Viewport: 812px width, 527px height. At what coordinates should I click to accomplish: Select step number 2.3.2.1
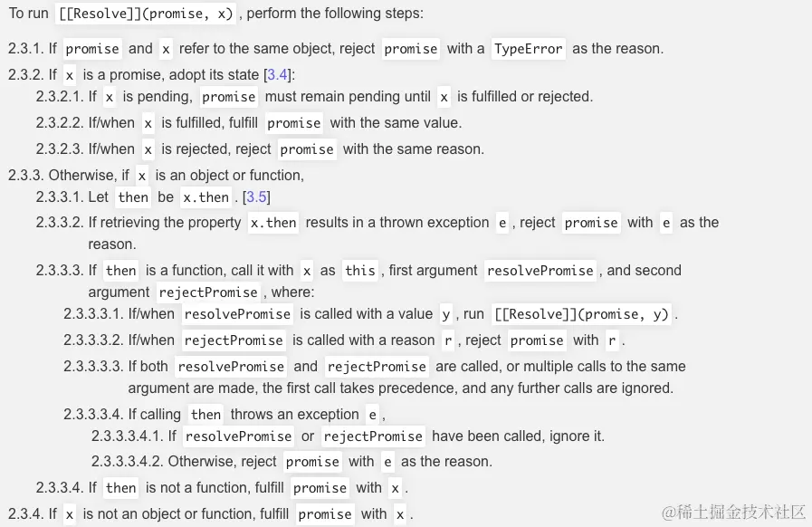click(x=60, y=96)
